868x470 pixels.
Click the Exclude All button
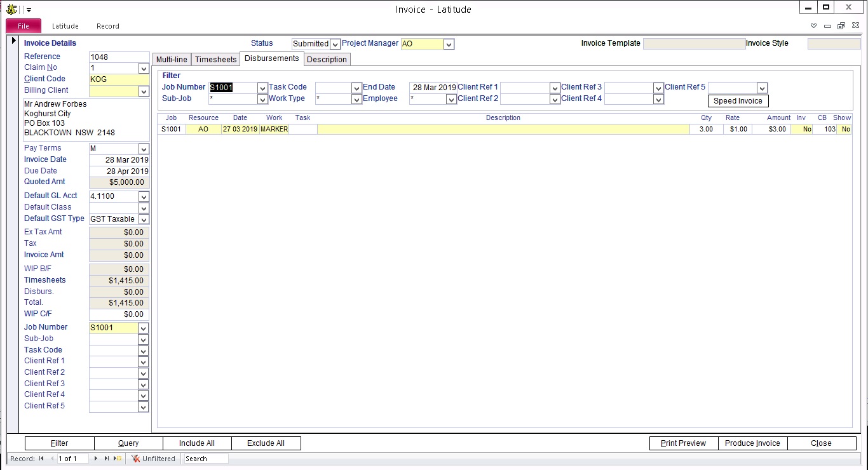pos(266,443)
